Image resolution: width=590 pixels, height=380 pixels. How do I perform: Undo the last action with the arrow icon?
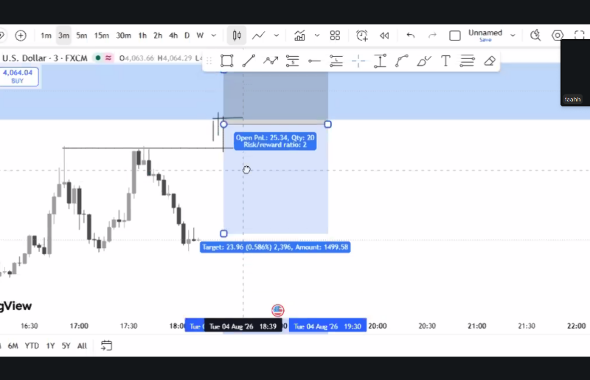tap(411, 36)
